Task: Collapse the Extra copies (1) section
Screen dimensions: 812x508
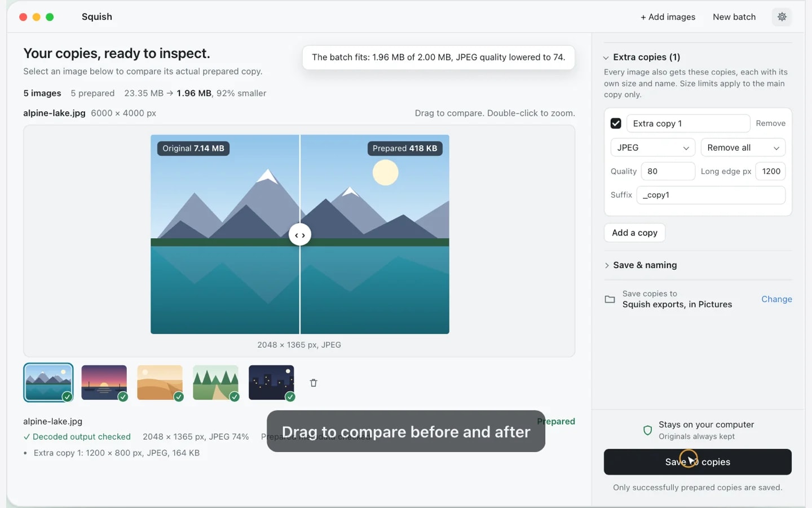Action: tap(642, 57)
